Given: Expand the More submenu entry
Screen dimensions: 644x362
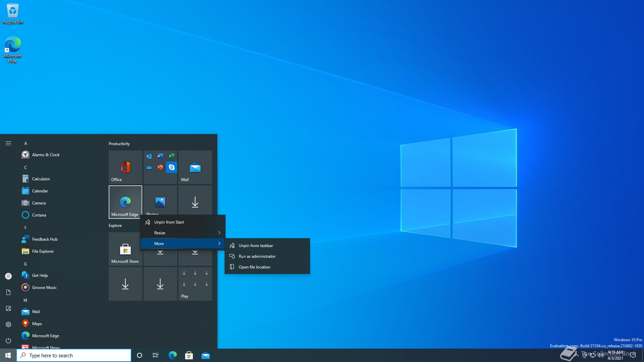Looking at the screenshot, I should (183, 244).
